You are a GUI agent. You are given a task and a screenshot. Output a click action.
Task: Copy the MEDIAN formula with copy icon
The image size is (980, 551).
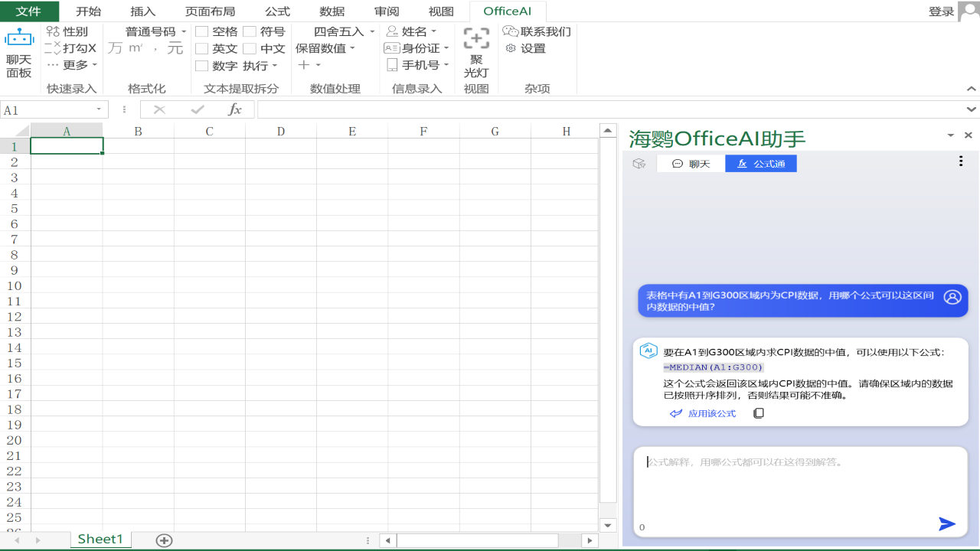tap(758, 412)
